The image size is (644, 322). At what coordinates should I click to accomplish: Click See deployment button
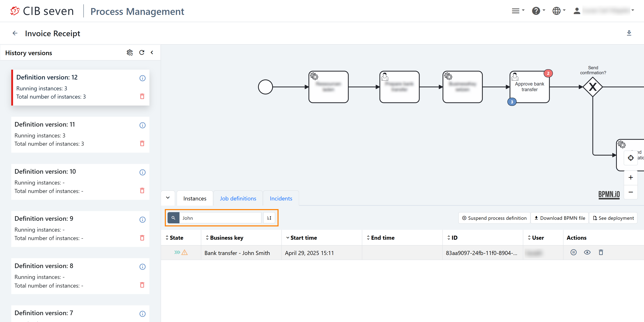click(x=613, y=218)
